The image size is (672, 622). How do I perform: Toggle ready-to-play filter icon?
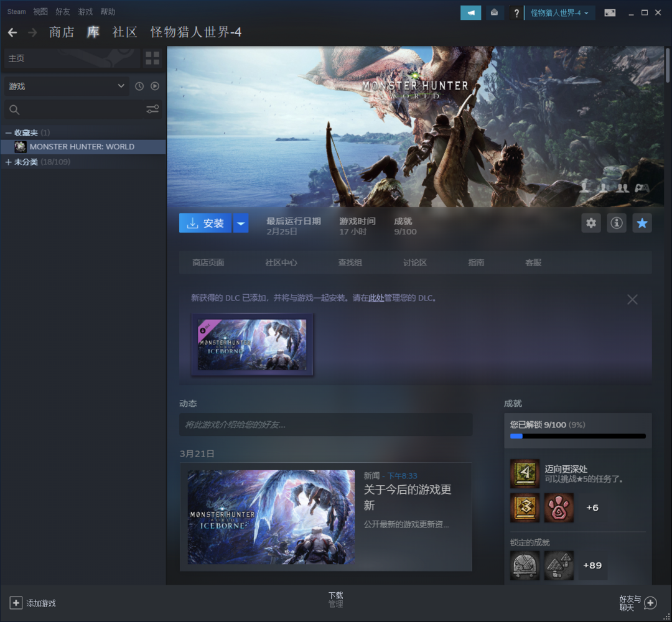pos(155,86)
